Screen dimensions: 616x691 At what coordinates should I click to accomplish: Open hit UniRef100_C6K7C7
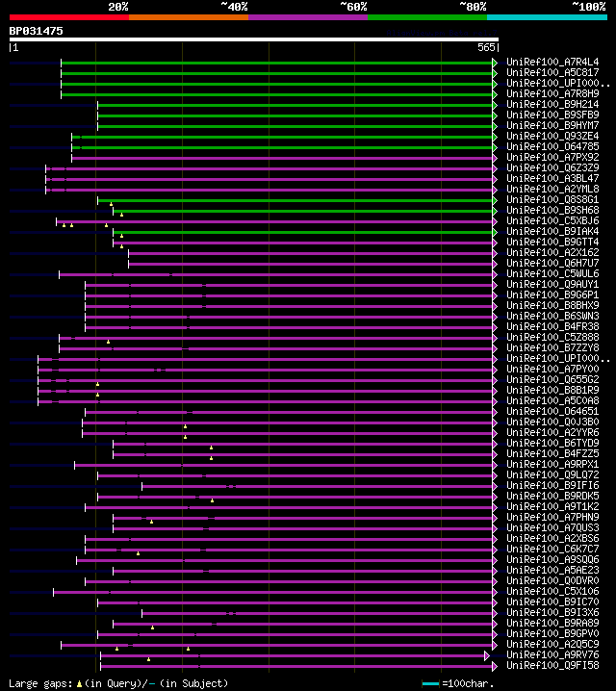pyautogui.click(x=552, y=549)
